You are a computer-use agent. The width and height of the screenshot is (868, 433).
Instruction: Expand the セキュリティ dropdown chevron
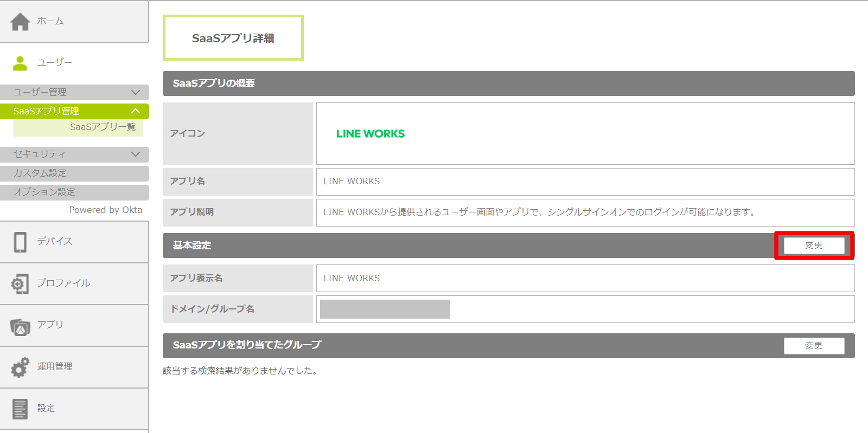136,154
